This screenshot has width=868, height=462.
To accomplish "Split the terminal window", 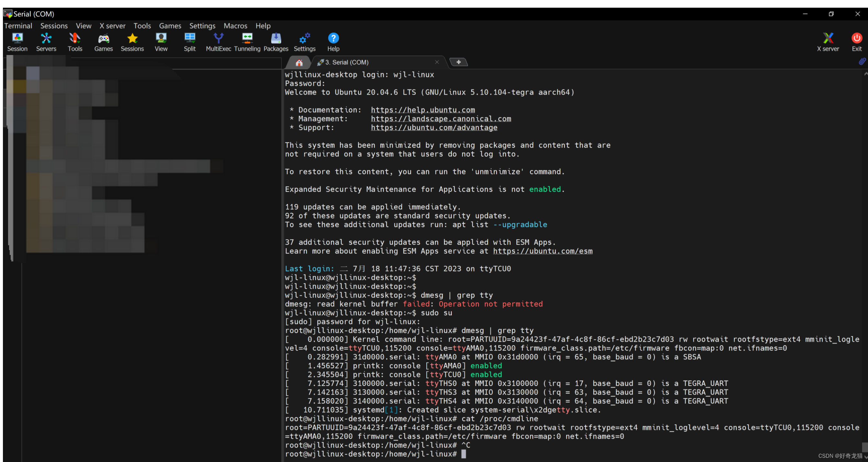I will [189, 41].
